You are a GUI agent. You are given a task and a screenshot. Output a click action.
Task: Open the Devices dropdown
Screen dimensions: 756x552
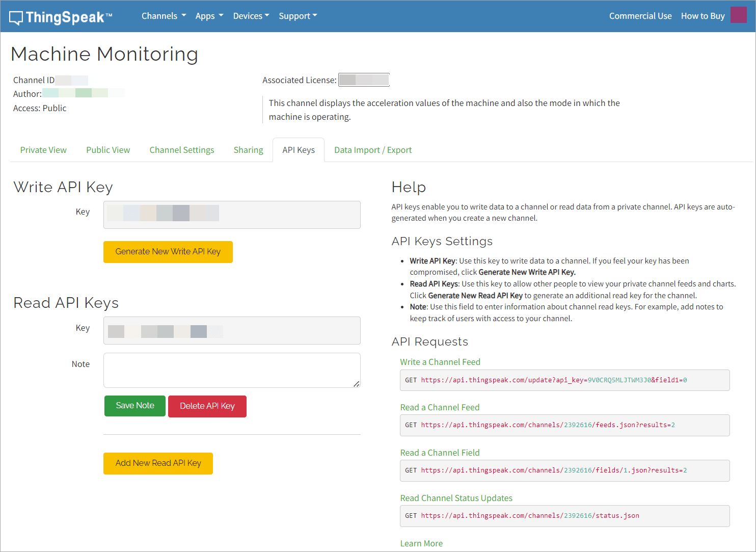click(251, 16)
